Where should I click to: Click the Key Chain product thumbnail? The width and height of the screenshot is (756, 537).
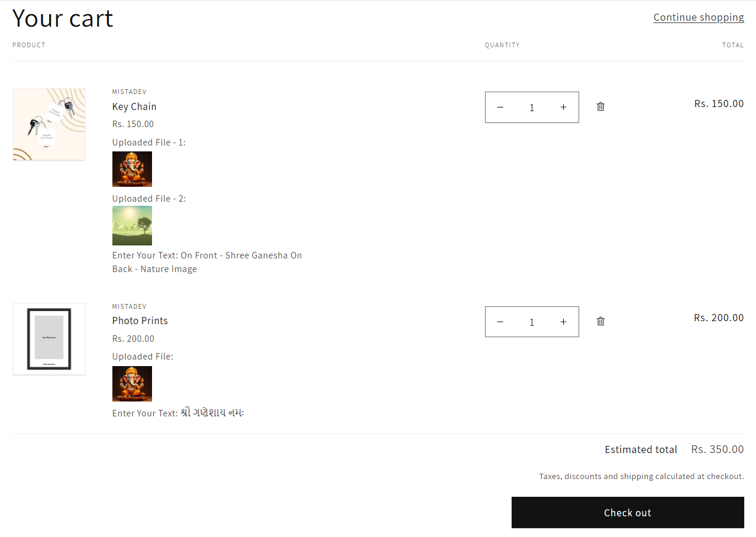49,124
